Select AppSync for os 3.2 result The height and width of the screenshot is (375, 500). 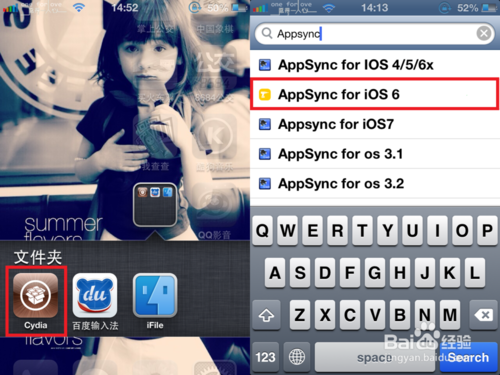pos(375,184)
